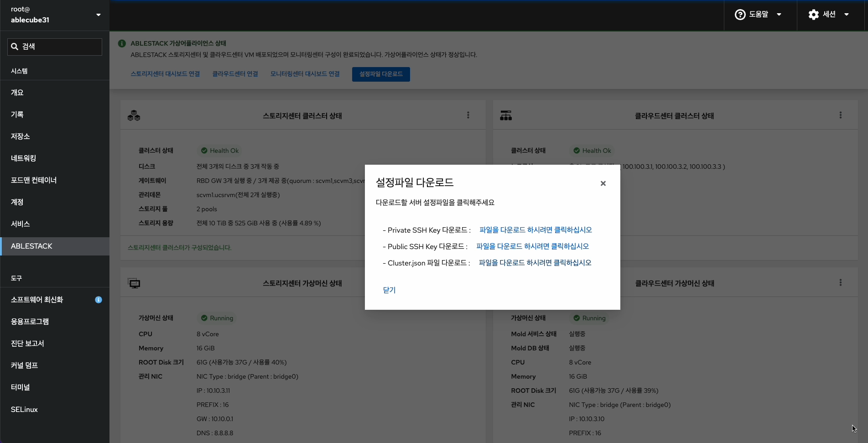Click the info badge next to 소프트웨어 최신화
This screenshot has width=868, height=443.
[x=99, y=300]
